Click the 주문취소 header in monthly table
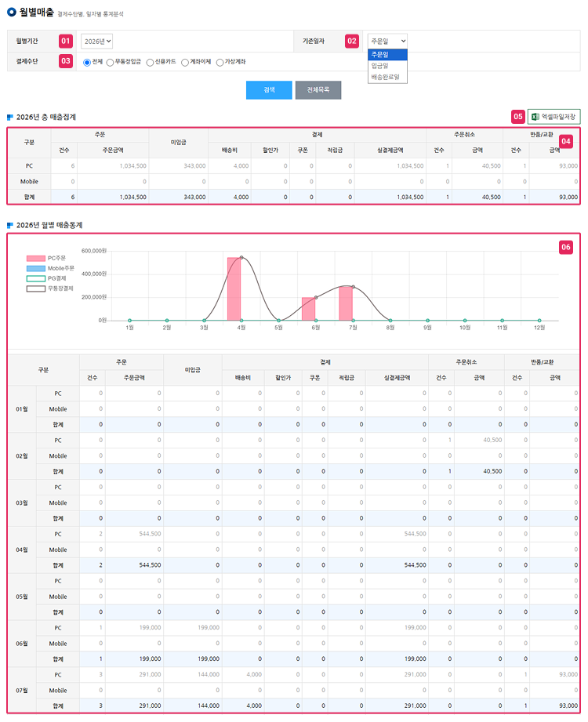The height and width of the screenshot is (722, 588). [466, 362]
